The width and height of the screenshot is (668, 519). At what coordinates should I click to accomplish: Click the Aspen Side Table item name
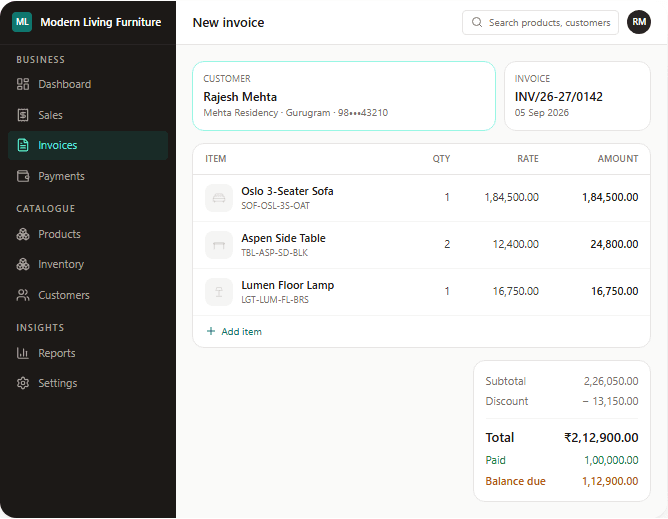point(283,238)
